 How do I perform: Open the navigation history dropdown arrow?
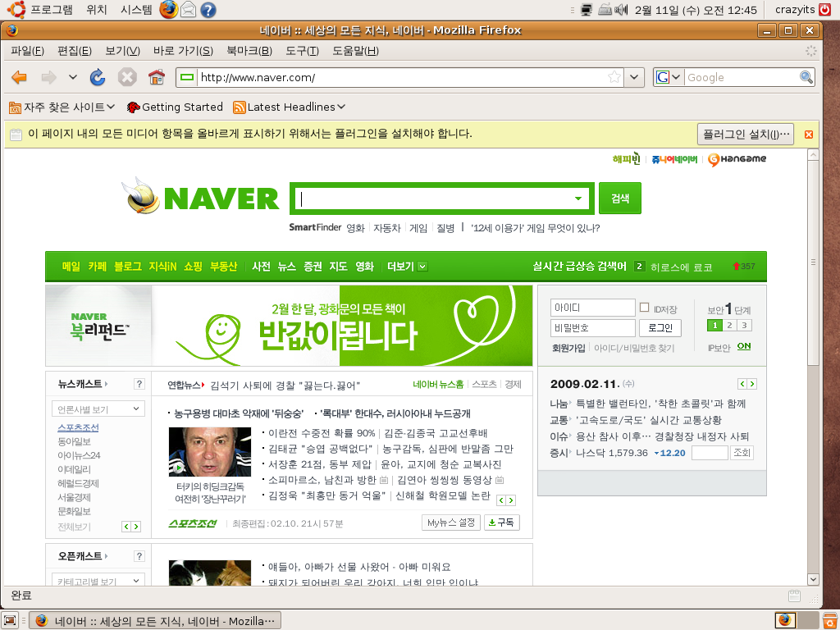pyautogui.click(x=73, y=77)
